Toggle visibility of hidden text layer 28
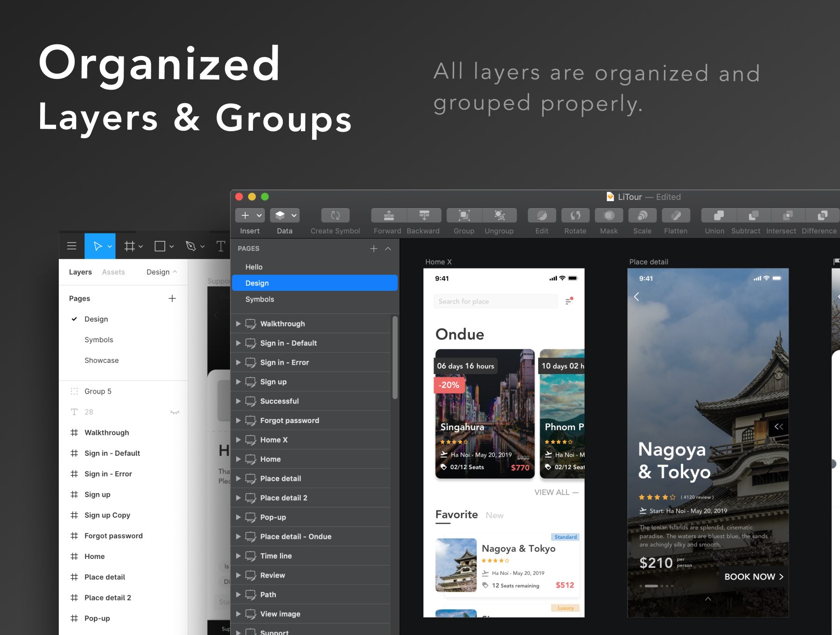Screen dimensions: 840x635 click(175, 412)
